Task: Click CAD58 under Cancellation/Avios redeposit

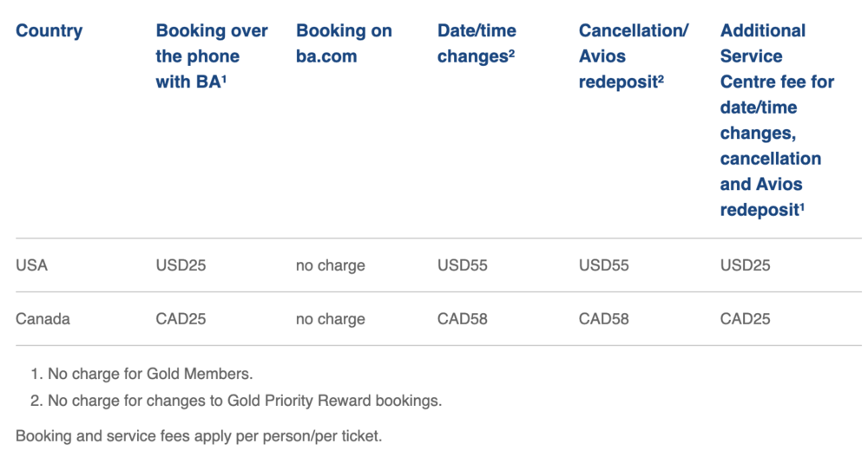Action: click(x=604, y=319)
